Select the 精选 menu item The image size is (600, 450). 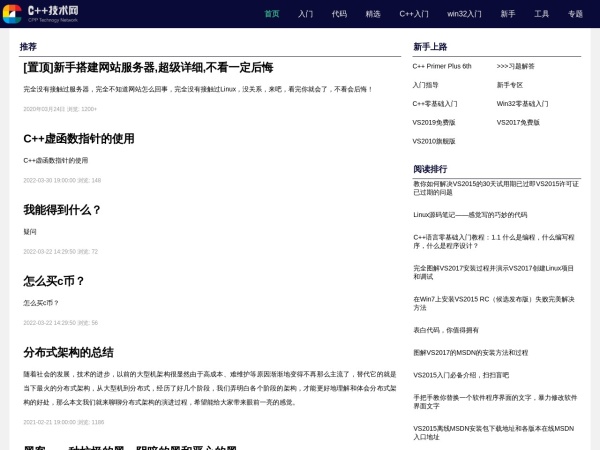coord(373,14)
